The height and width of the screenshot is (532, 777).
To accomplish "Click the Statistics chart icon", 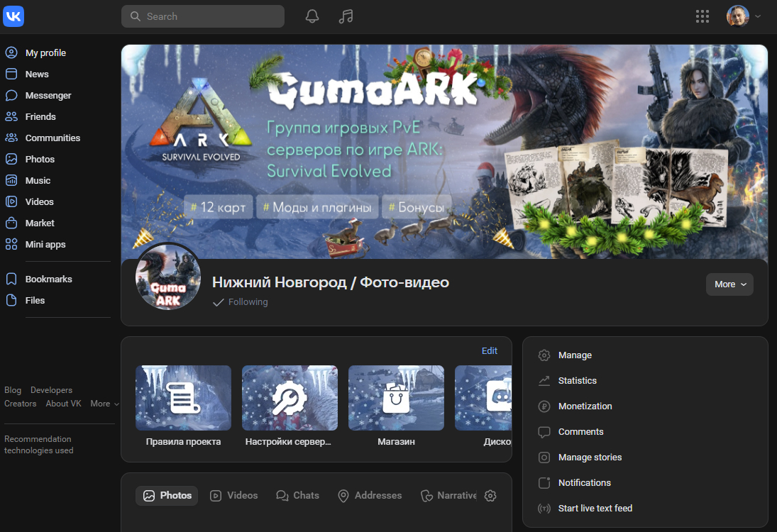I will coord(544,380).
